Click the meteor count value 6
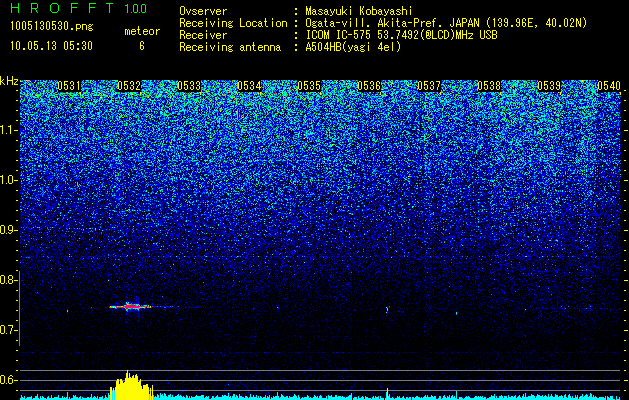The width and height of the screenshot is (629, 400). (142, 46)
